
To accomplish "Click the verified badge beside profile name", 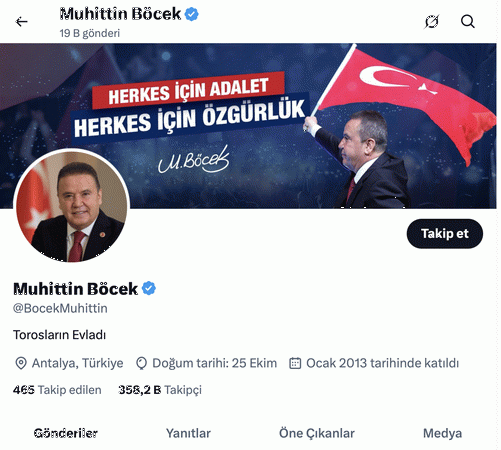I will coord(149,288).
